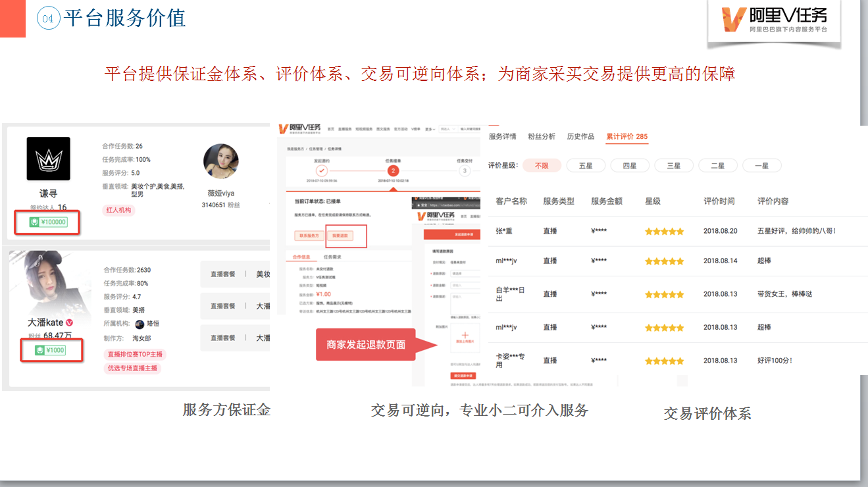Click the keyword search input field
This screenshot has width=868, height=487.
click(x=470, y=129)
